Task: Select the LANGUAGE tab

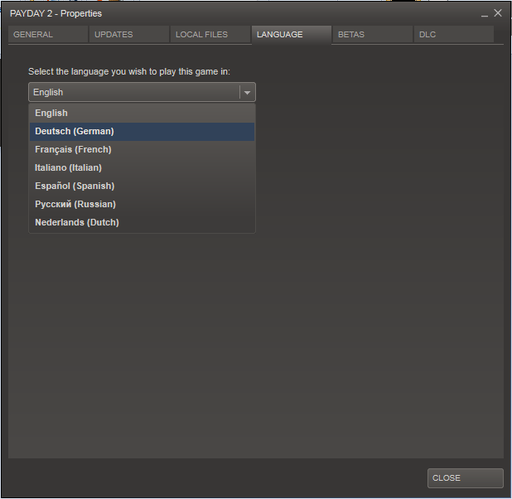Action: [291, 35]
